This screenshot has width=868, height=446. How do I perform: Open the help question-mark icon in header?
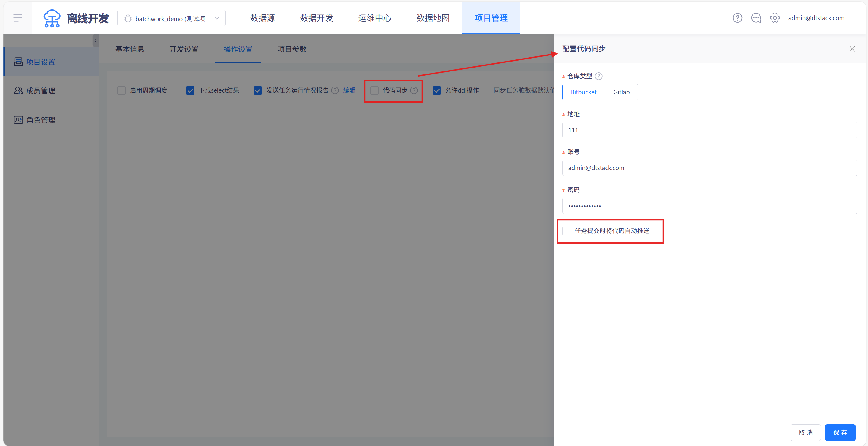(737, 18)
